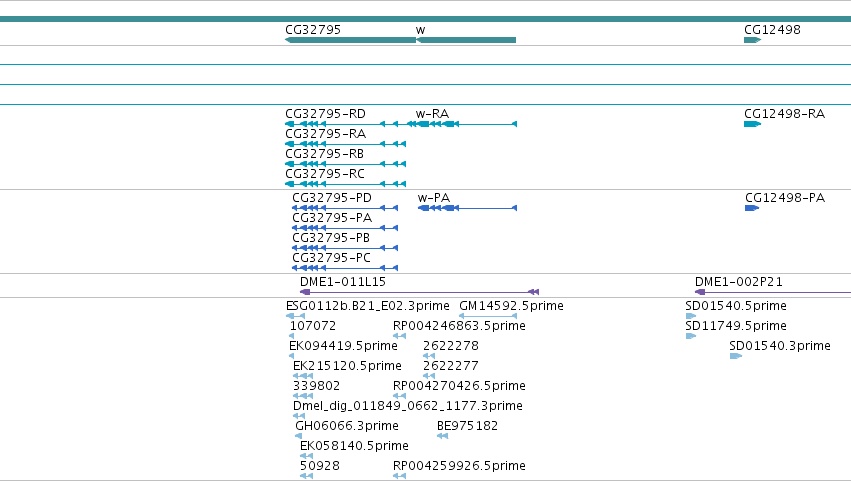Screen dimensions: 851x481
Task: Select the RP004259926.5prime feature arrows
Action: click(399, 476)
